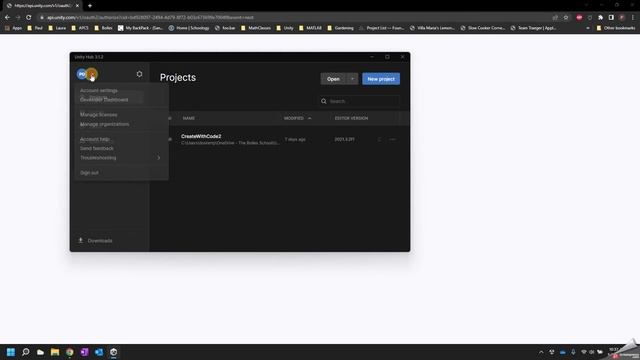Screen dimensions: 640x360
Task: Expand the Troubleshooting submenu arrow
Action: pyautogui.click(x=159, y=158)
